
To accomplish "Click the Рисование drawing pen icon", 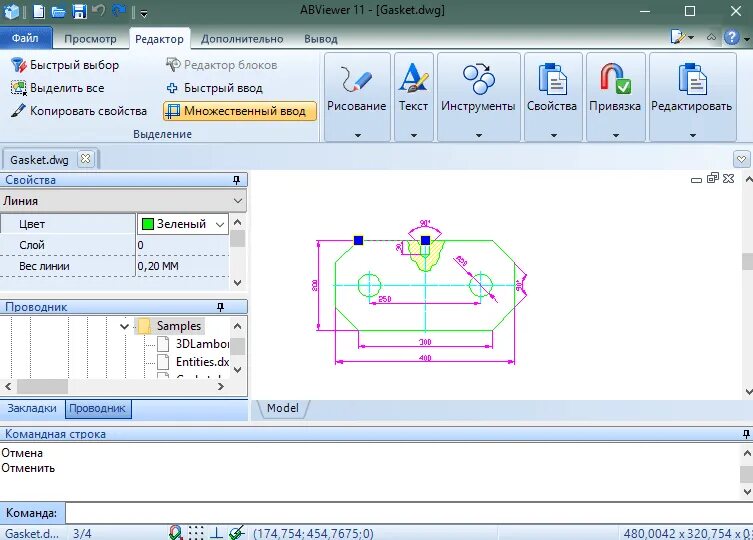I will click(357, 78).
